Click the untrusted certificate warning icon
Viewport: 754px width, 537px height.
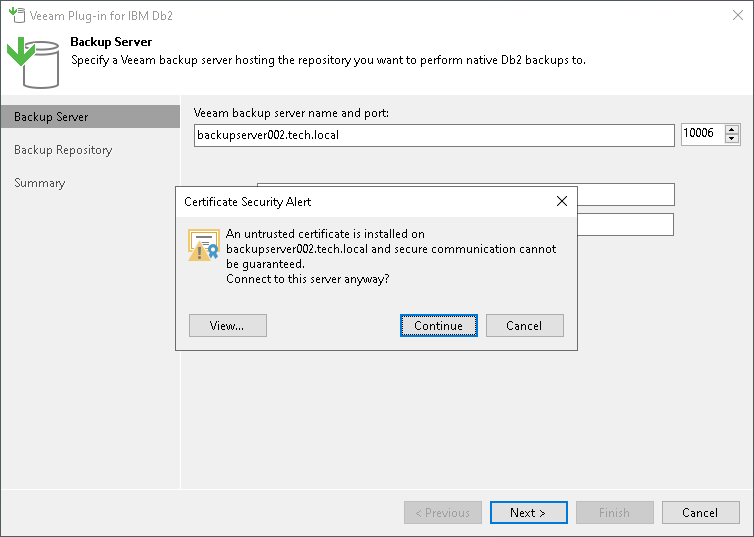[203, 245]
